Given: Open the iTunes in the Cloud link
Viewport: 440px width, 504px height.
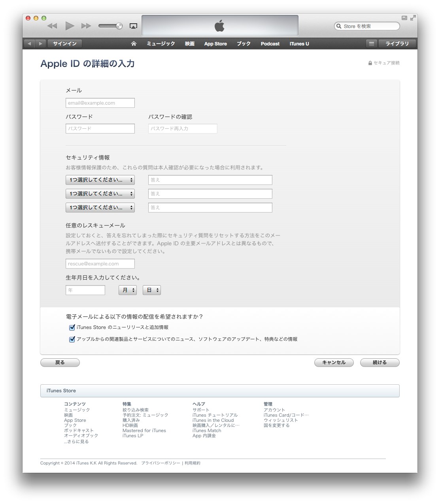Looking at the screenshot, I should 213,420.
